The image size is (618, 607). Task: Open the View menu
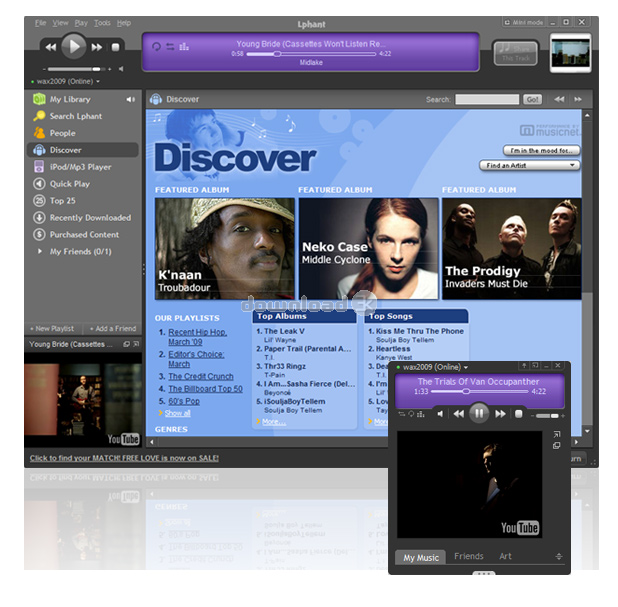click(x=60, y=23)
